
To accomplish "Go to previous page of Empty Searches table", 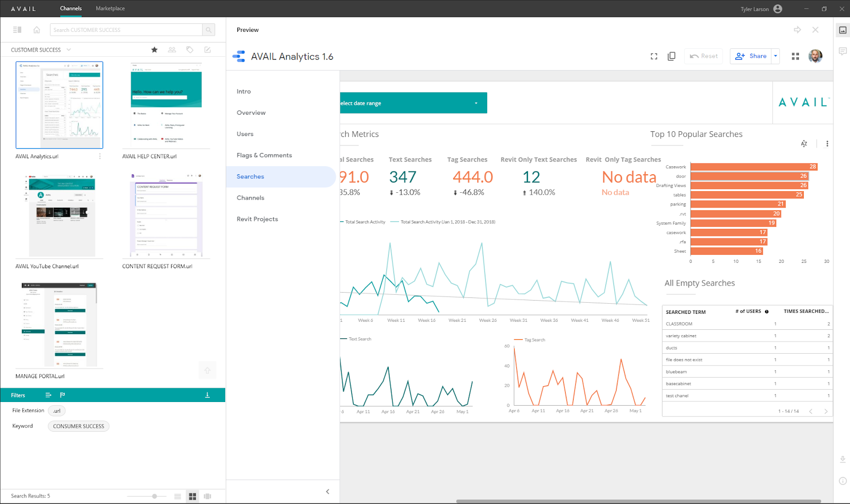I will pyautogui.click(x=811, y=411).
